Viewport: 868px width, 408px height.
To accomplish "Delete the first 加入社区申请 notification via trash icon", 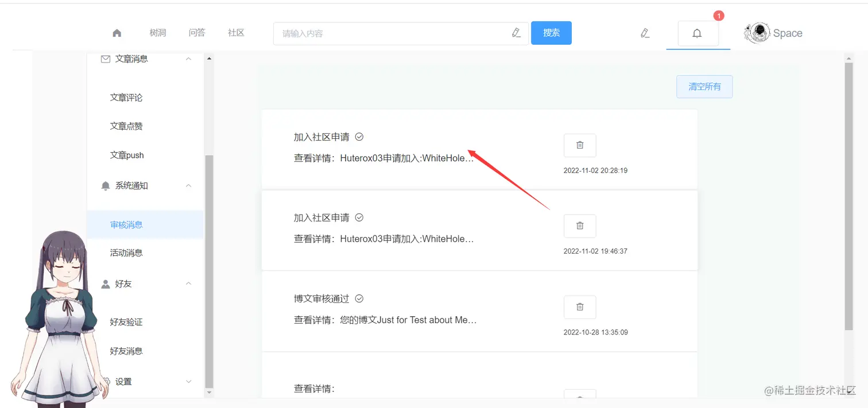I will pyautogui.click(x=579, y=145).
